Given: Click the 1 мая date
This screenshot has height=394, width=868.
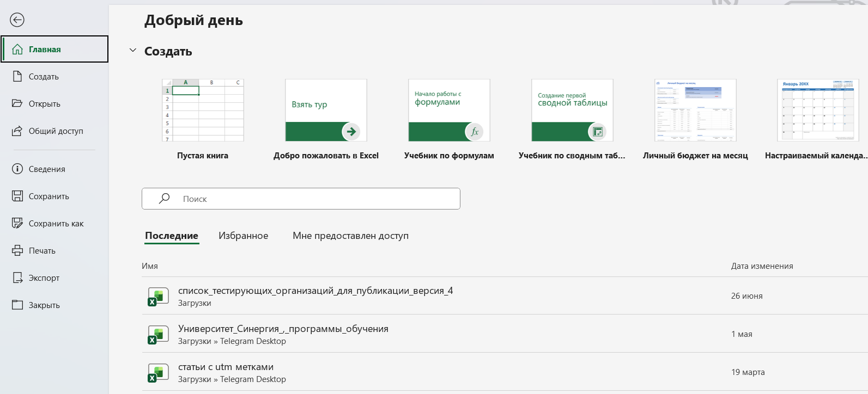Looking at the screenshot, I should click(742, 334).
